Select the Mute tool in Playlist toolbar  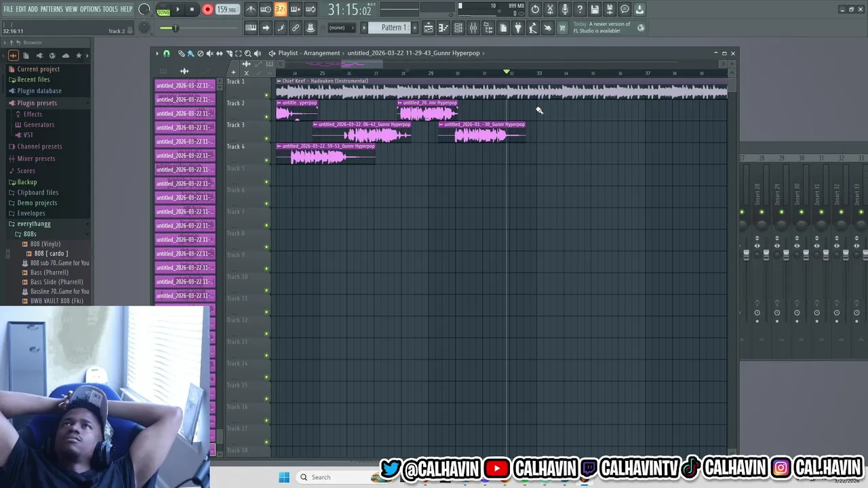tap(210, 54)
